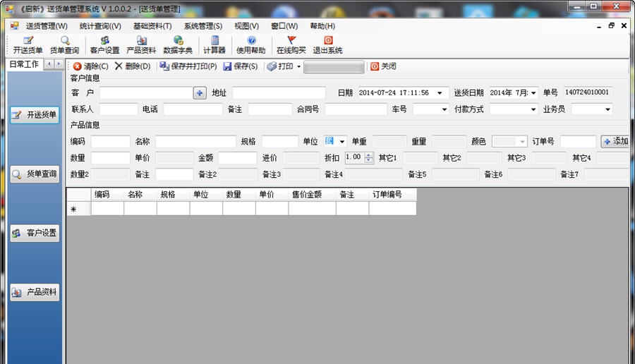Click the 合同号 input field
Viewport: 635px width, 364px height.
tap(356, 109)
